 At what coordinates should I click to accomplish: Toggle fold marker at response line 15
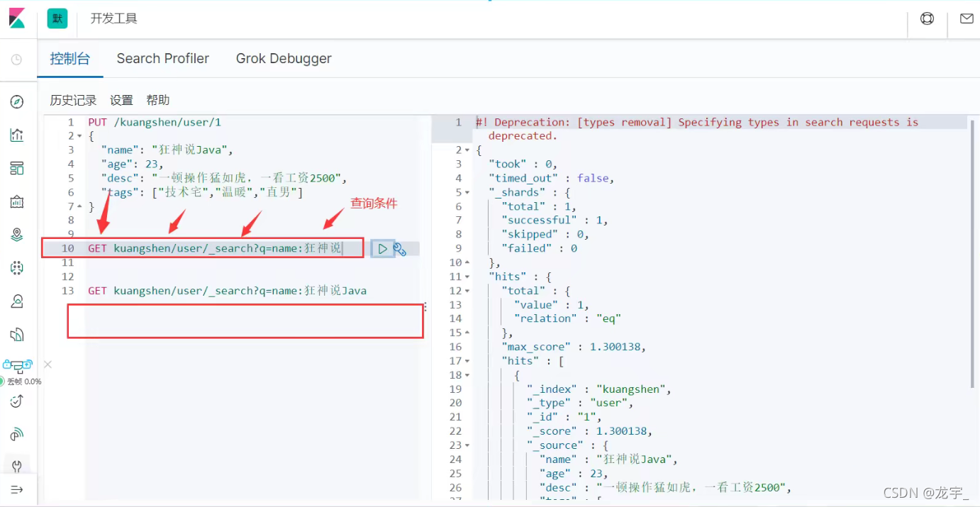click(x=467, y=333)
